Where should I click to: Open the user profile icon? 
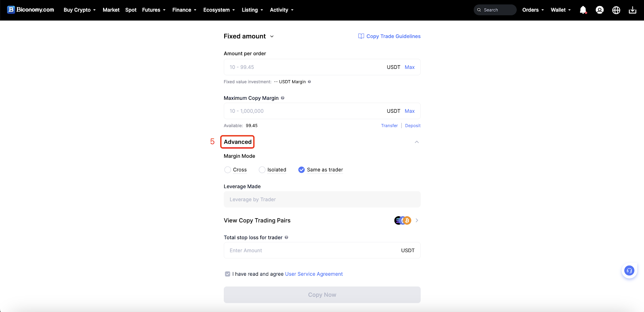point(599,10)
